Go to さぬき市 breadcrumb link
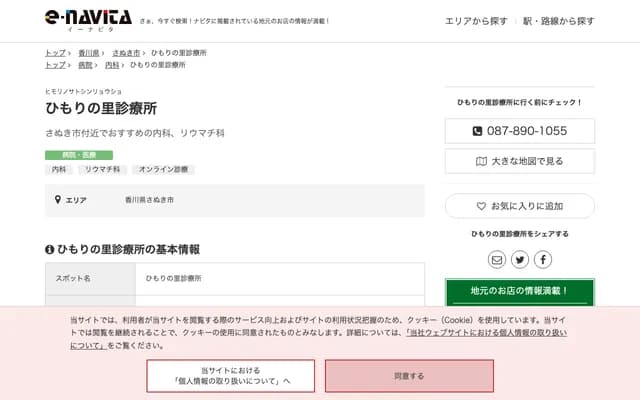 [126, 52]
